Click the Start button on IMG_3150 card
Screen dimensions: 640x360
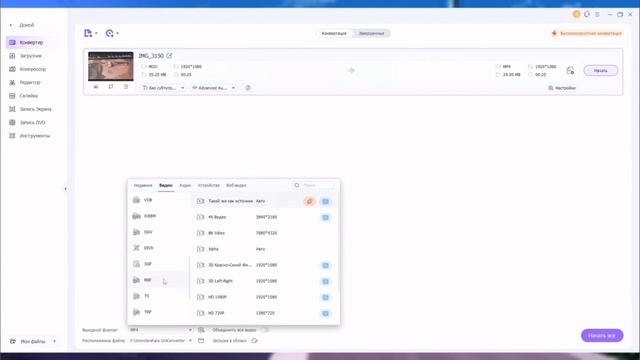(x=600, y=71)
